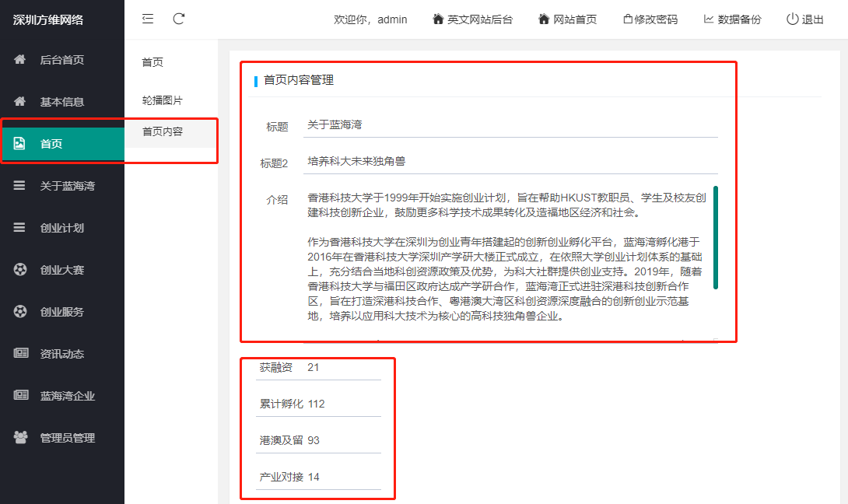Click the 首页内容管理 heading

tap(299, 80)
